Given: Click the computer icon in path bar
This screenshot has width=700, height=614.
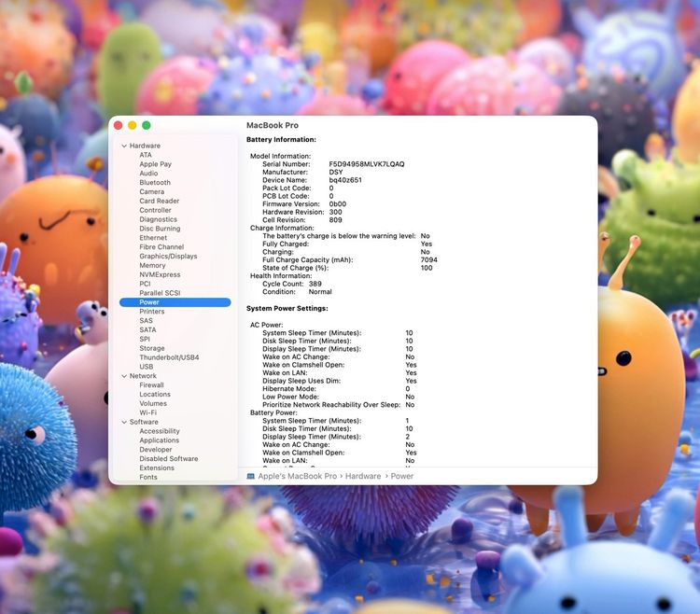Looking at the screenshot, I should click(x=251, y=476).
